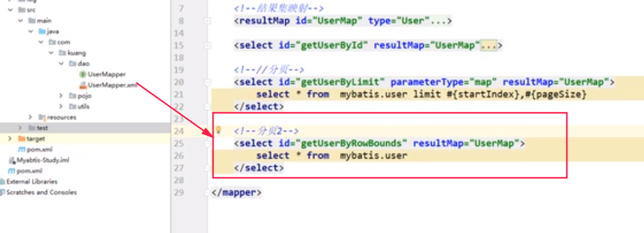Collapse getUserByLimit select at line 20
The height and width of the screenshot is (233, 644).
click(x=208, y=82)
